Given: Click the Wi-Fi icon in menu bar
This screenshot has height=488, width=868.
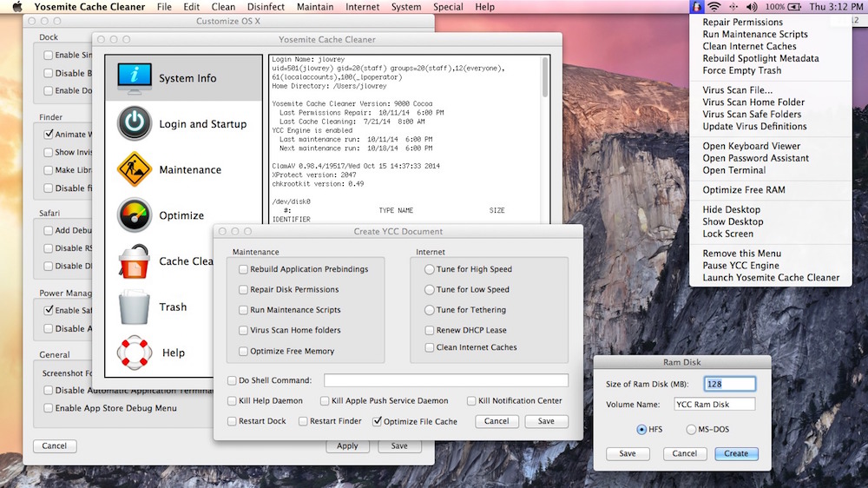Looking at the screenshot, I should tap(714, 7).
